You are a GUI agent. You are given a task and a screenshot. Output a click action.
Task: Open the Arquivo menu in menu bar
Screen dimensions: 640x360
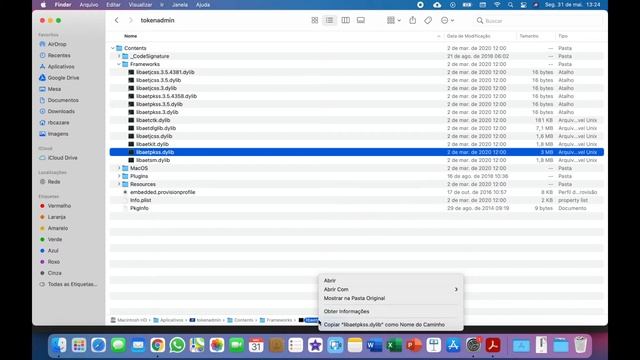(89, 5)
